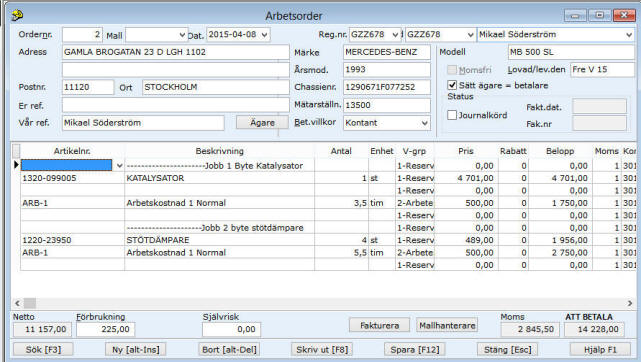Click the ATT BETALA total 14 228,00
The image size is (641, 362).
[594, 329]
